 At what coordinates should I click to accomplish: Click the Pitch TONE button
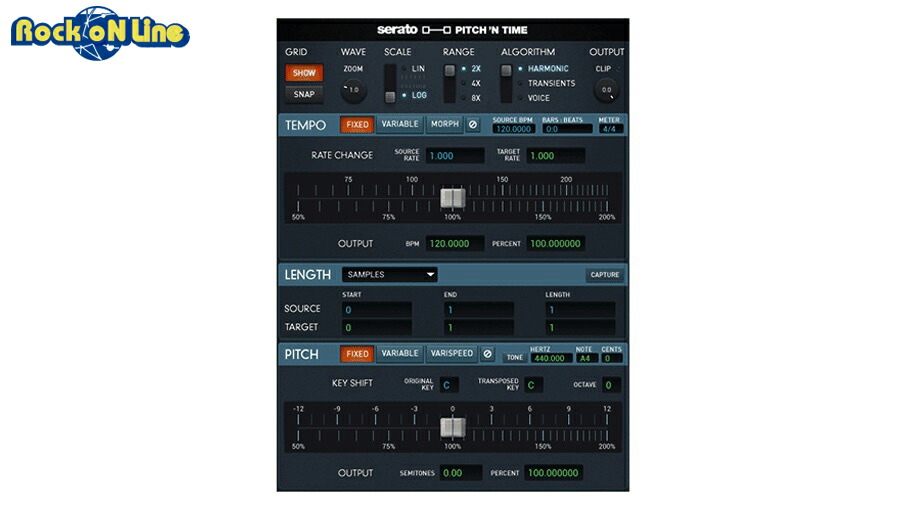click(x=514, y=358)
